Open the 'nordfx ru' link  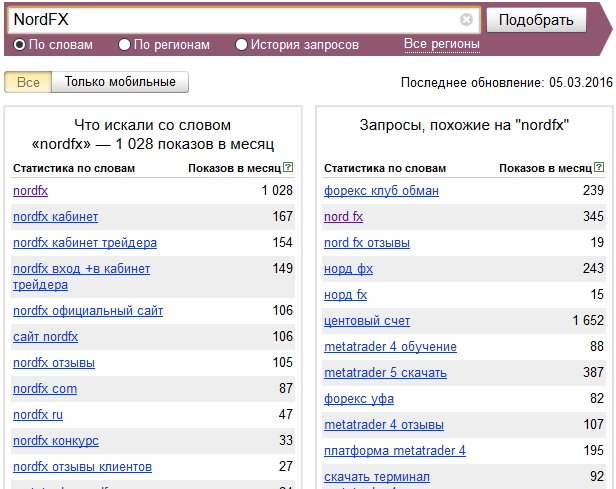pos(38,415)
